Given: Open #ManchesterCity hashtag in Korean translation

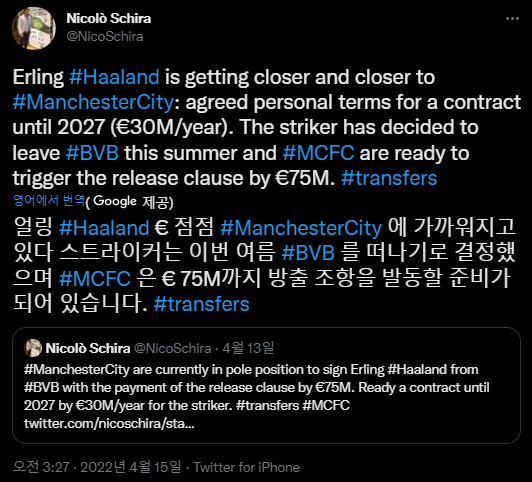Looking at the screenshot, I should coord(301,228).
